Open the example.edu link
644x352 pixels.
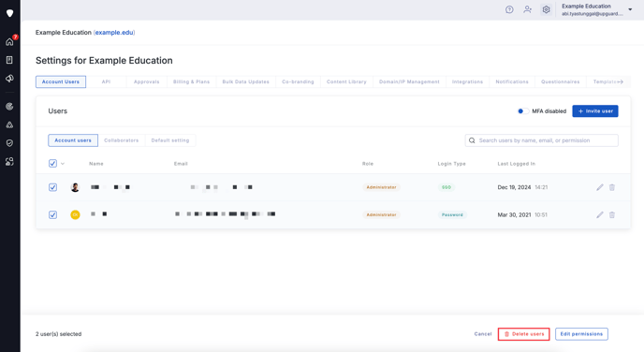114,33
